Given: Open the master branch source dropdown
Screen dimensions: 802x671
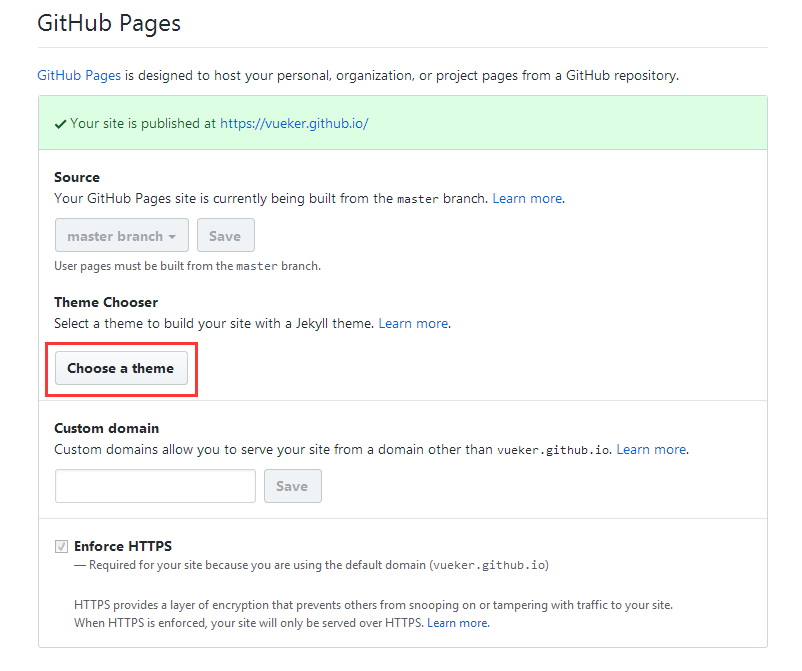Looking at the screenshot, I should click(x=122, y=235).
